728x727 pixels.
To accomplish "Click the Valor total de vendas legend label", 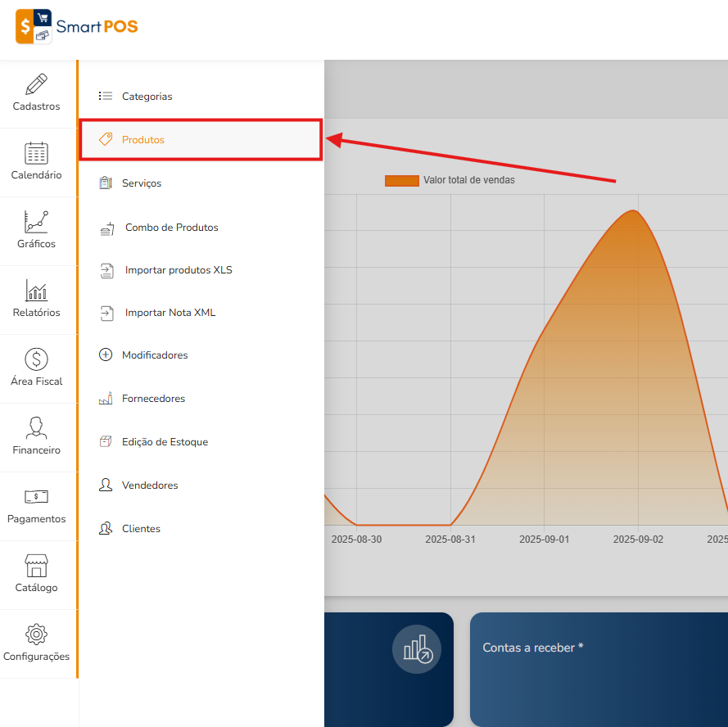I will point(469,180).
